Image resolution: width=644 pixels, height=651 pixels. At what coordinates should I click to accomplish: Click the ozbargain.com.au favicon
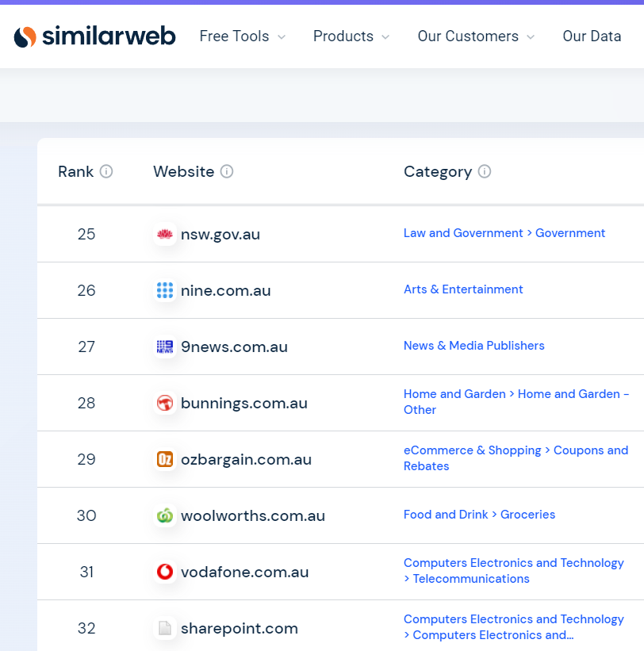coord(165,460)
